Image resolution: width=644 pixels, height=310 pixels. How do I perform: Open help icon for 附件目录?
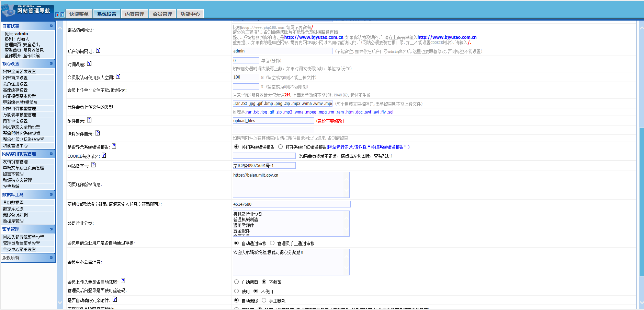coord(89,120)
